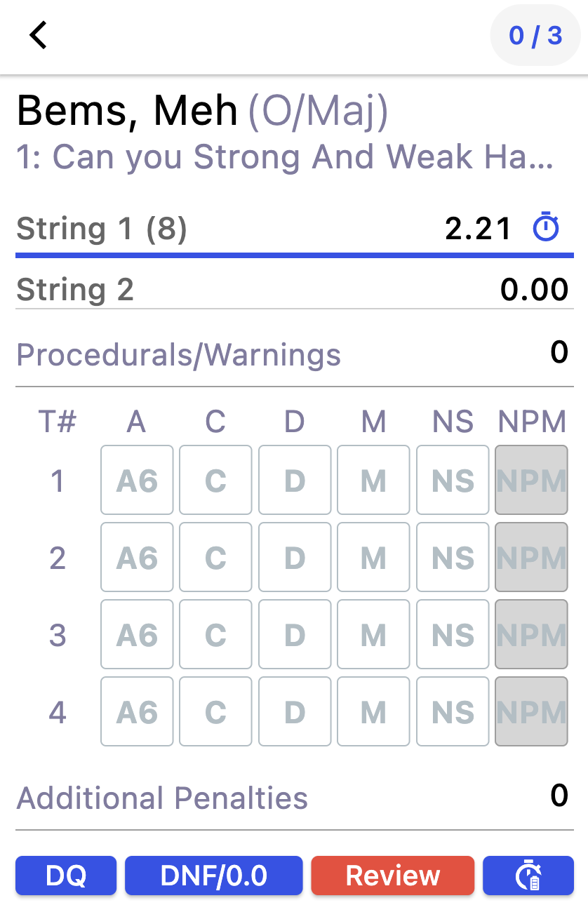Screen dimensions: 588x905
Task: Select the String 2 row
Action: (x=211, y=290)
